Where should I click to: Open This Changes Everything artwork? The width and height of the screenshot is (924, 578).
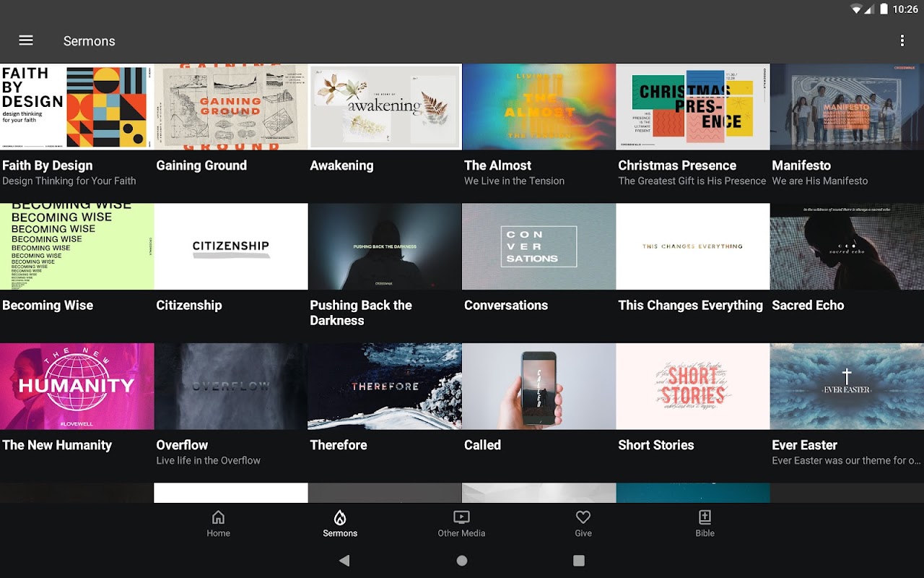pos(693,246)
